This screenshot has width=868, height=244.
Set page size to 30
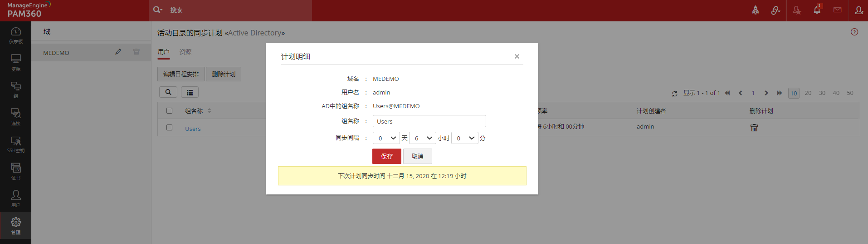(x=822, y=93)
